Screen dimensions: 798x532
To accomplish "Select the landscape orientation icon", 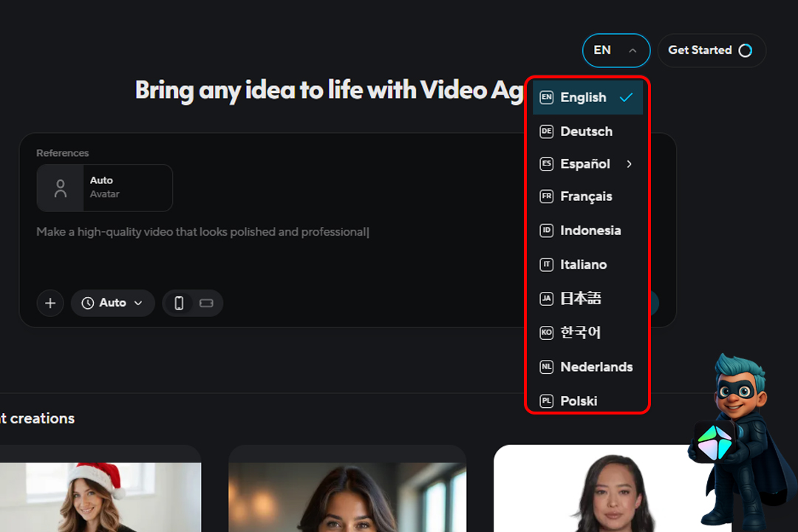I will (206, 303).
